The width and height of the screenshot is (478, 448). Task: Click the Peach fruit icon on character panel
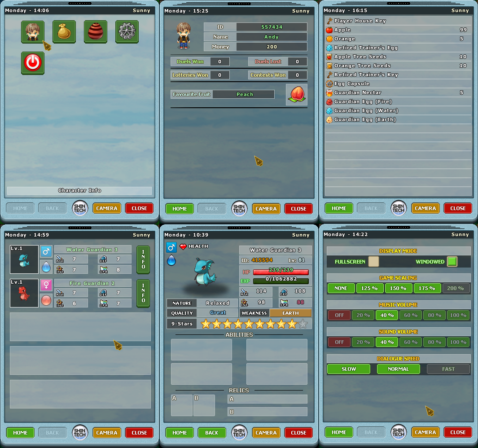click(x=297, y=95)
